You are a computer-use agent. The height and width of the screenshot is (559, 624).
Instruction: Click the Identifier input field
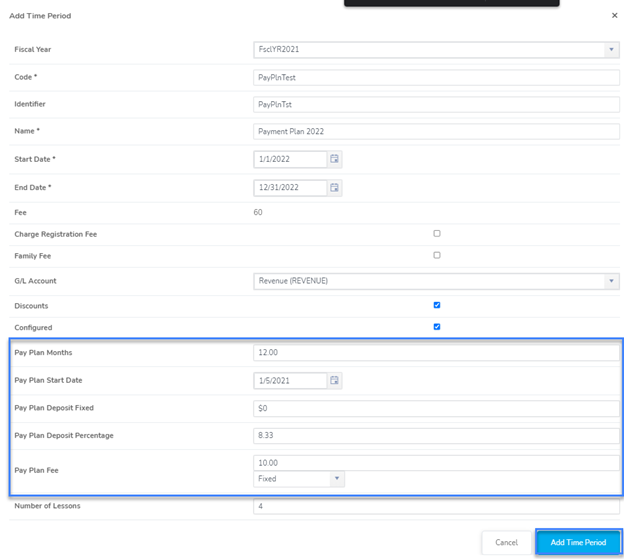[436, 105]
